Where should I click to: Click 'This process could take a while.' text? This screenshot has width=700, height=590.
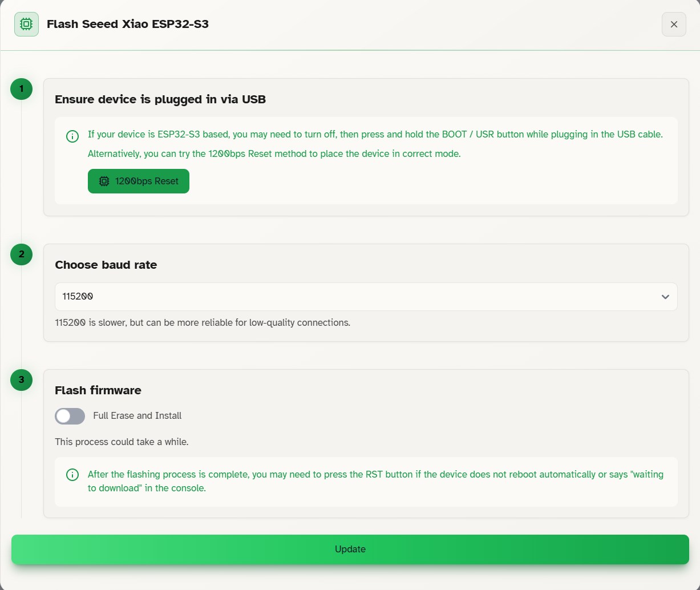tap(122, 442)
